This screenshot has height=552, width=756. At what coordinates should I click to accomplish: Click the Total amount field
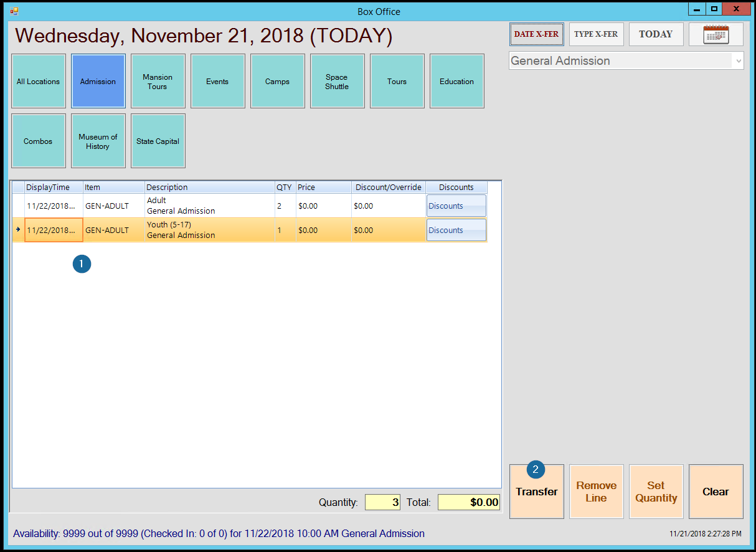pos(469,502)
